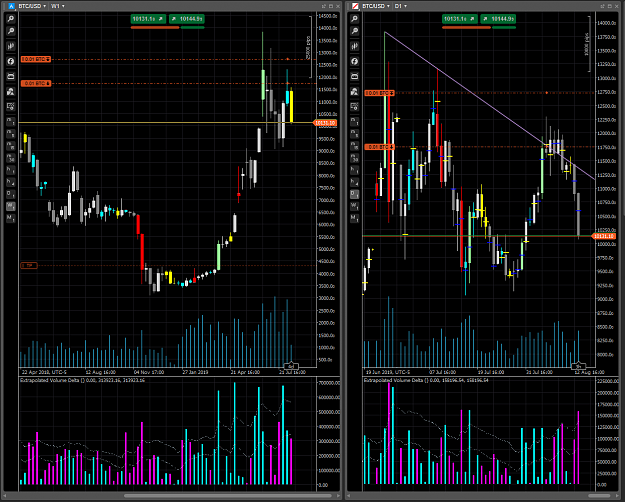The width and height of the screenshot is (625, 502).
Task: Open chart type selector in W1 chart
Action: pyautogui.click(x=11, y=46)
